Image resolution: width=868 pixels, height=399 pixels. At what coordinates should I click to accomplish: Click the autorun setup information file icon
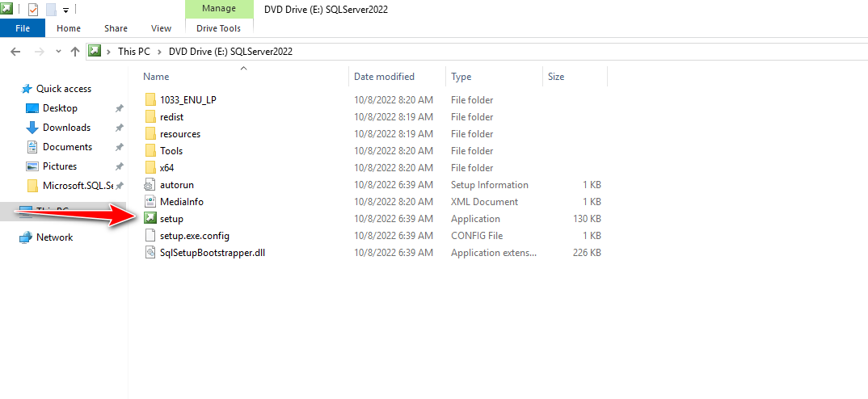pyautogui.click(x=150, y=185)
